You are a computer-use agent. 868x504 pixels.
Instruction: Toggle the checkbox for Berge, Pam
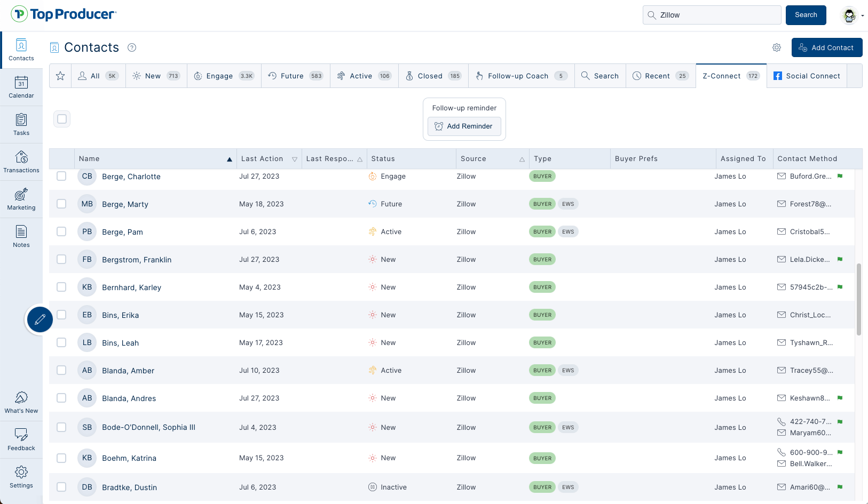(x=61, y=231)
